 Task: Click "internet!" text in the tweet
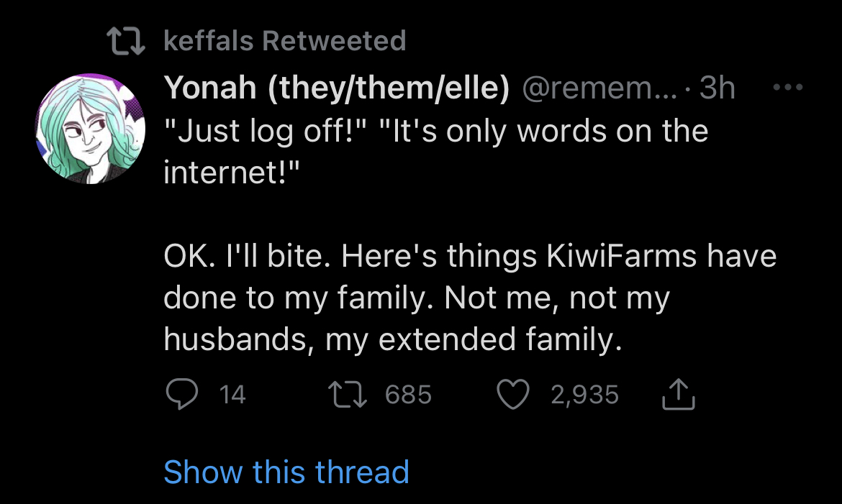point(231,172)
